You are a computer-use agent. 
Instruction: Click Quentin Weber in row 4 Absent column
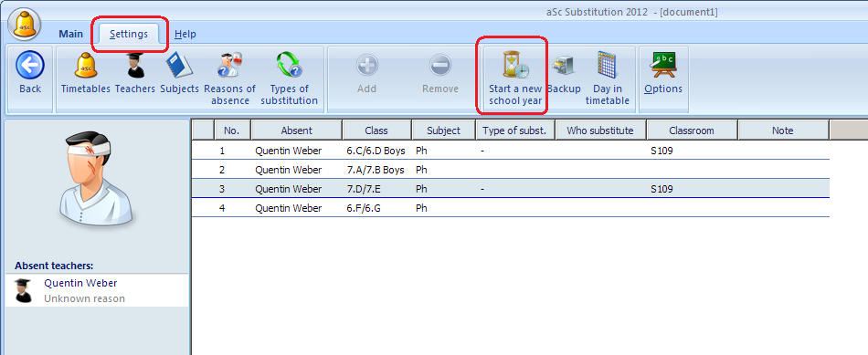(x=289, y=208)
